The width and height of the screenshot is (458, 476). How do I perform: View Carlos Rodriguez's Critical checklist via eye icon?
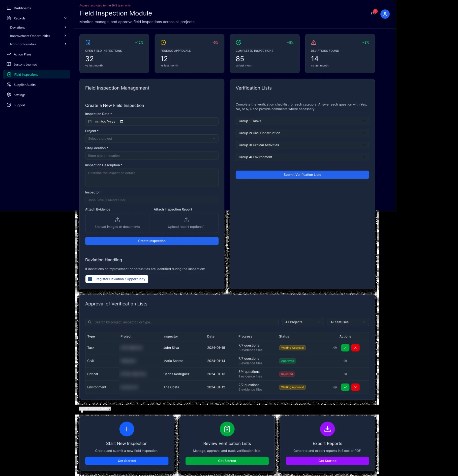(x=345, y=374)
